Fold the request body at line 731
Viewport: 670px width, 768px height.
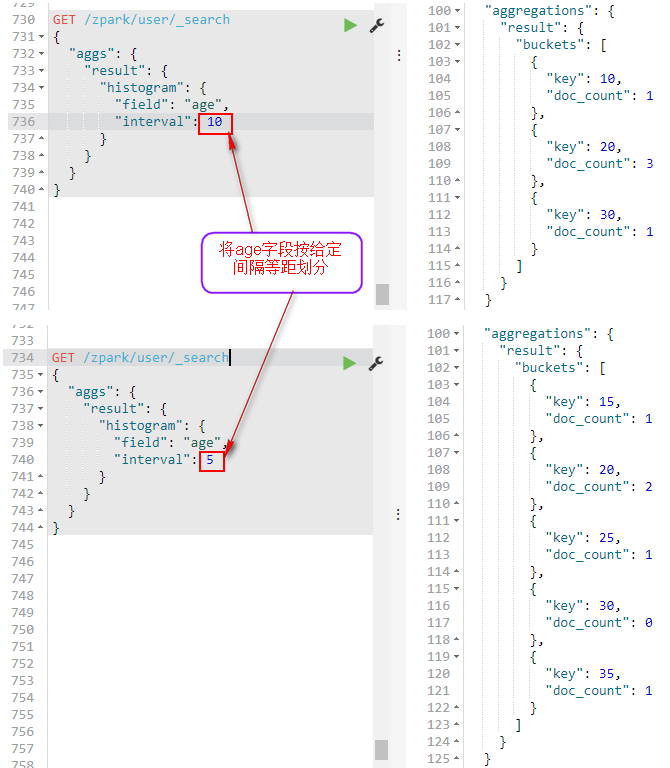[x=42, y=37]
